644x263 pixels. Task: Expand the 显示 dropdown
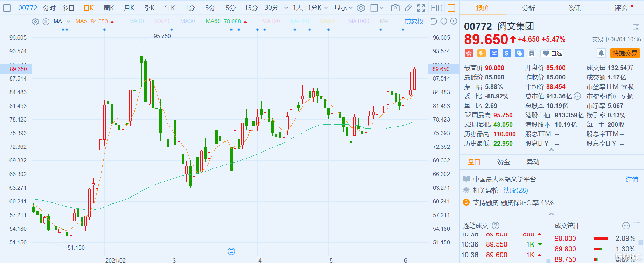(x=343, y=8)
